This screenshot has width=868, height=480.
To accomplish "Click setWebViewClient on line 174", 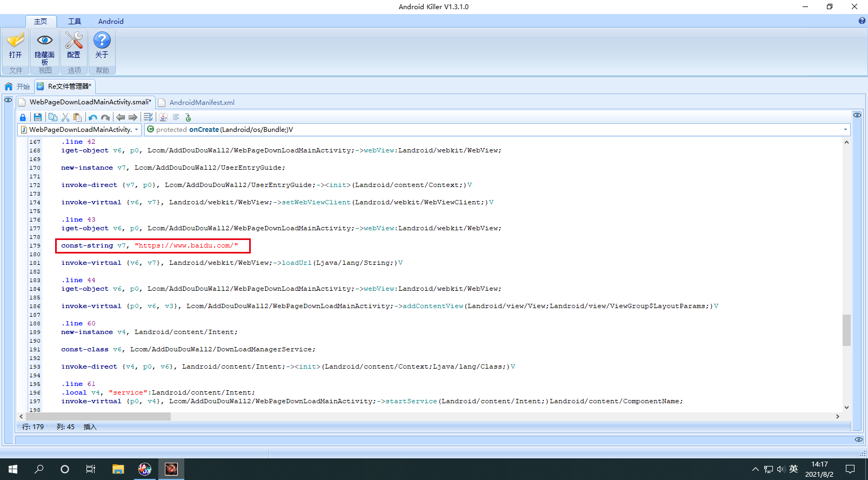I will point(316,202).
